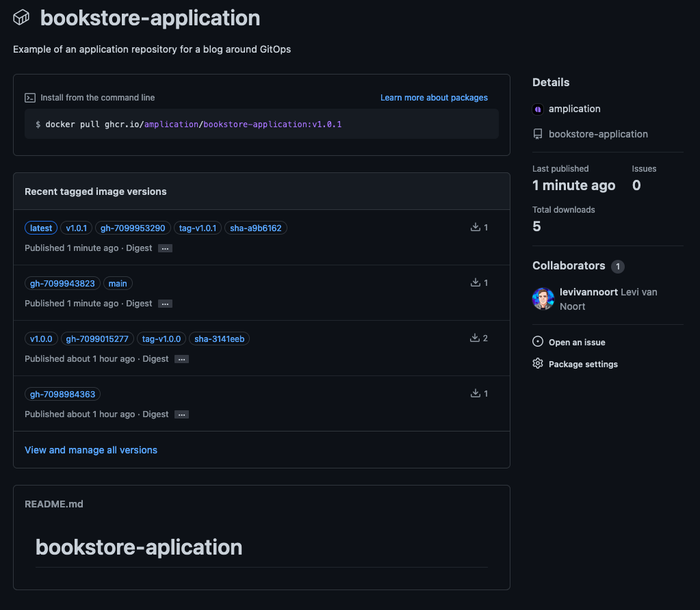
Task: Click the Package settings gear icon
Action: [x=538, y=364]
